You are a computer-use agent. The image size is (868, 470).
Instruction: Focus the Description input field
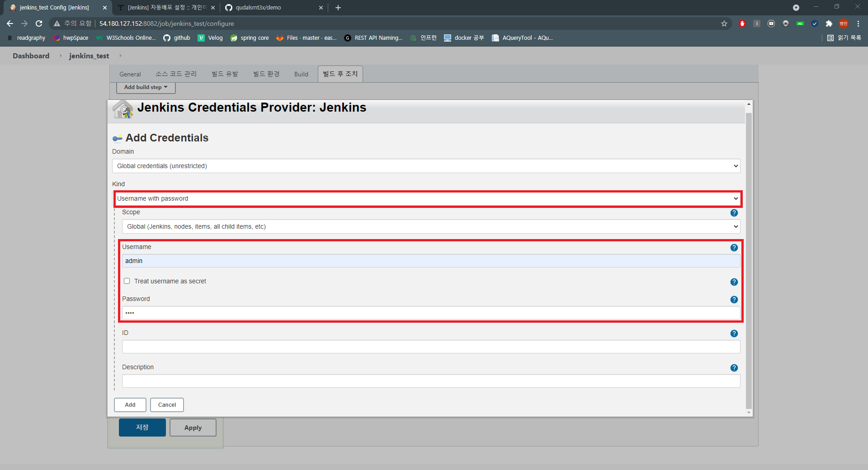pos(431,381)
